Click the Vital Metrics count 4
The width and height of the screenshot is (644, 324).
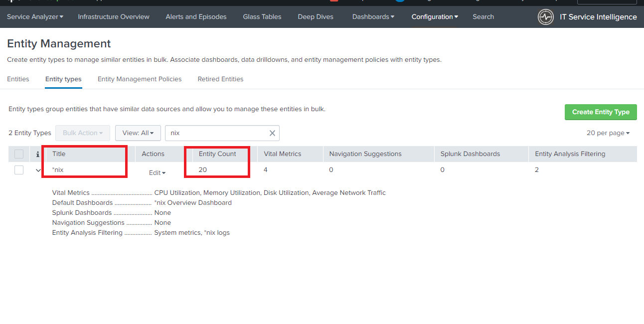point(266,170)
